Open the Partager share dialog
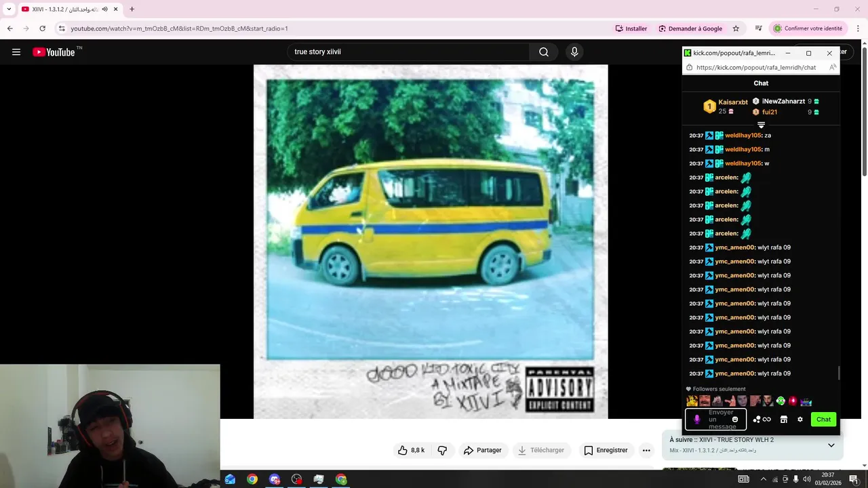The image size is (868, 488). (x=482, y=450)
